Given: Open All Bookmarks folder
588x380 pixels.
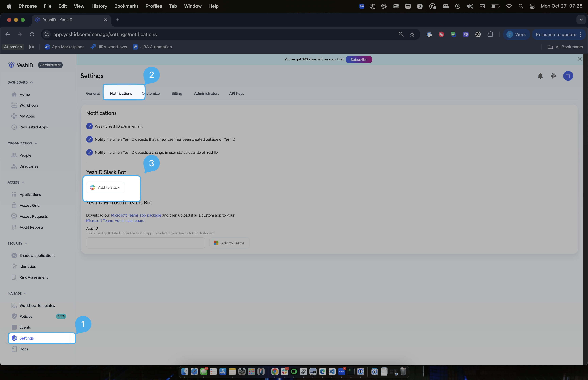Looking at the screenshot, I should pos(565,47).
